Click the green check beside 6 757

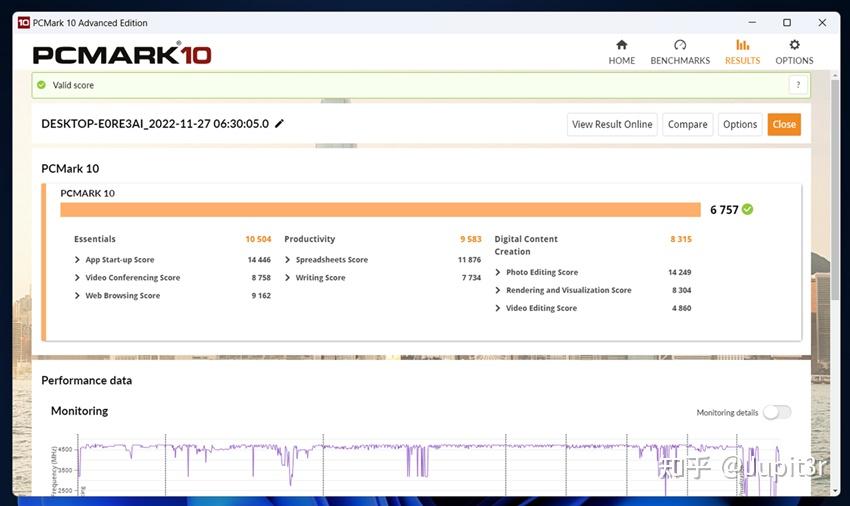click(x=748, y=209)
